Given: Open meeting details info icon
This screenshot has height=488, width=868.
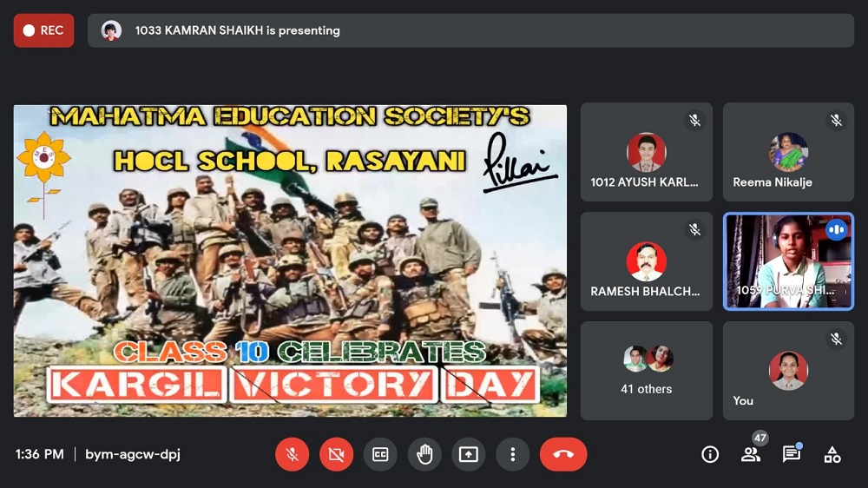Looking at the screenshot, I should [710, 454].
